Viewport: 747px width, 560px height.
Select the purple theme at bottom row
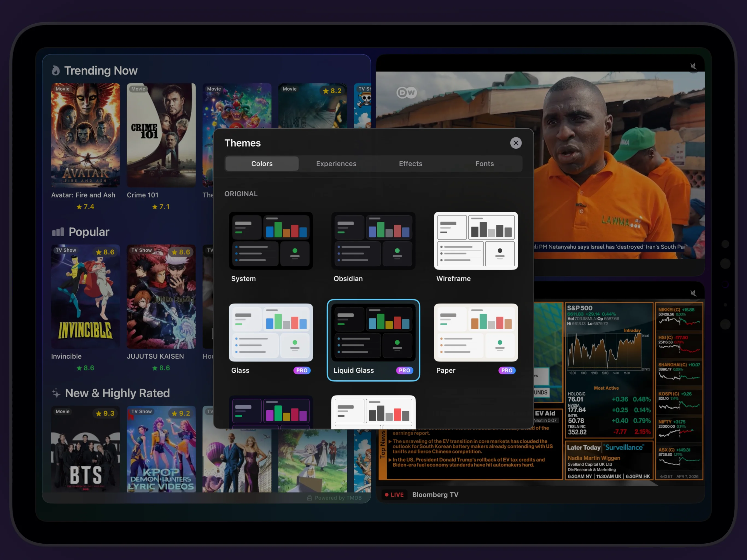pyautogui.click(x=271, y=412)
